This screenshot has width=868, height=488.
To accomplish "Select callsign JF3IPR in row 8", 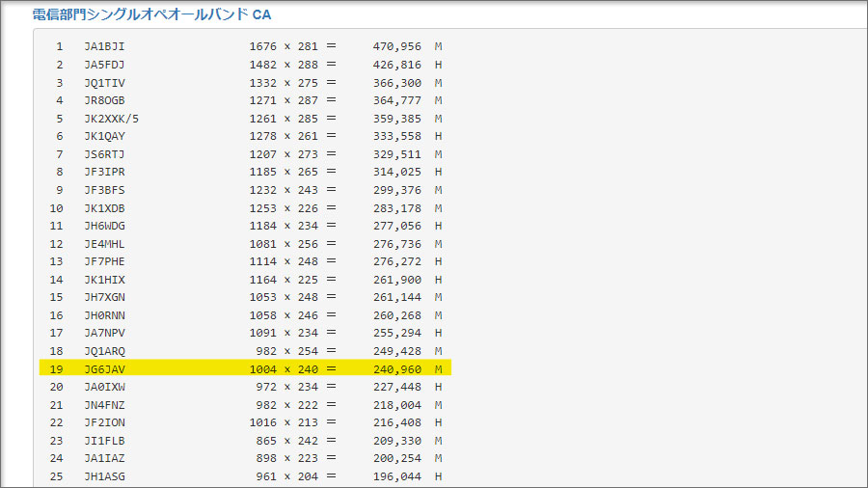I will (104, 172).
